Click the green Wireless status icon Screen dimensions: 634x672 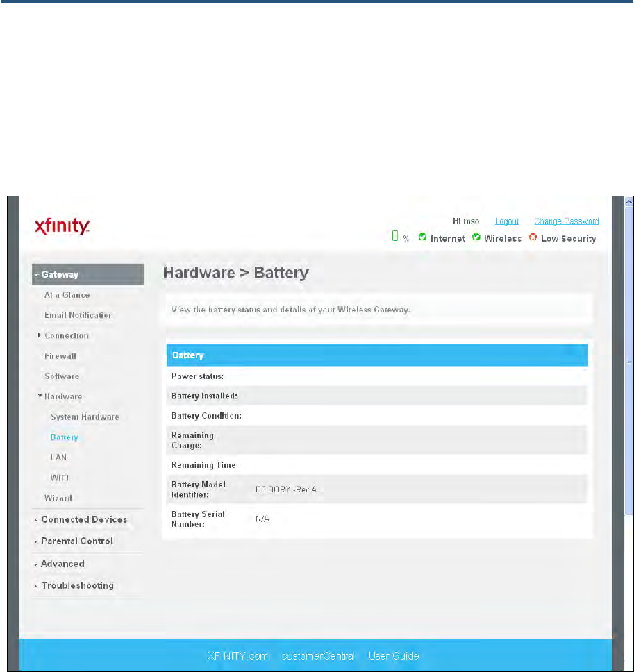476,237
